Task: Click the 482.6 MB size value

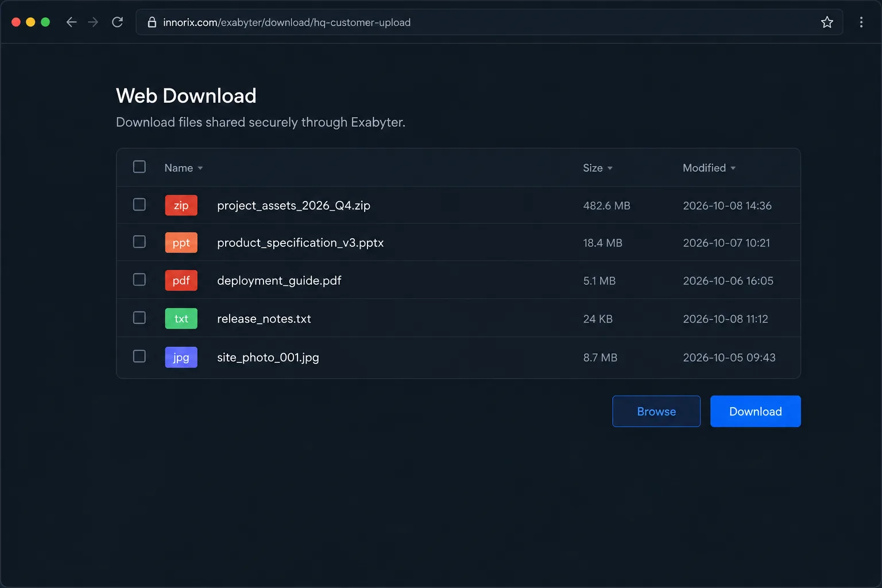Action: pos(607,206)
